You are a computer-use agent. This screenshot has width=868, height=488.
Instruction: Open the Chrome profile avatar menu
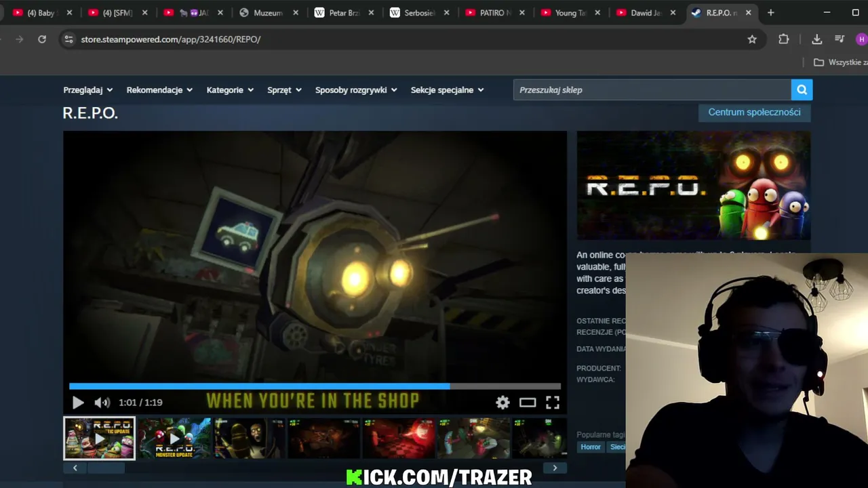click(862, 39)
